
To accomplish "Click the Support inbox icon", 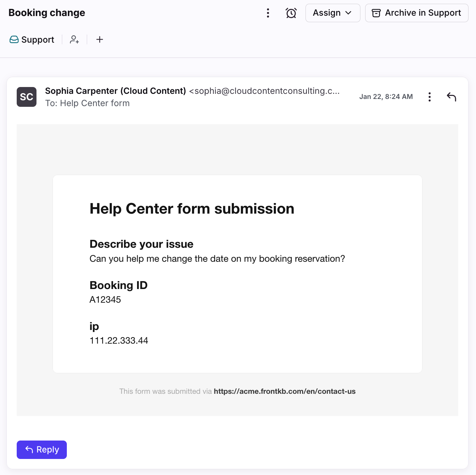I will point(14,40).
